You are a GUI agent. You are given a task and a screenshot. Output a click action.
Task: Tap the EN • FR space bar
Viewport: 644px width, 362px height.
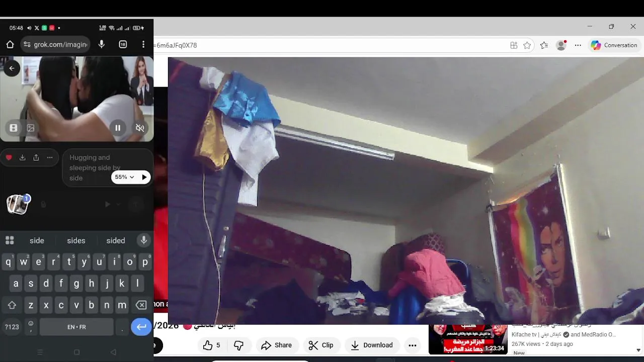[x=76, y=327]
